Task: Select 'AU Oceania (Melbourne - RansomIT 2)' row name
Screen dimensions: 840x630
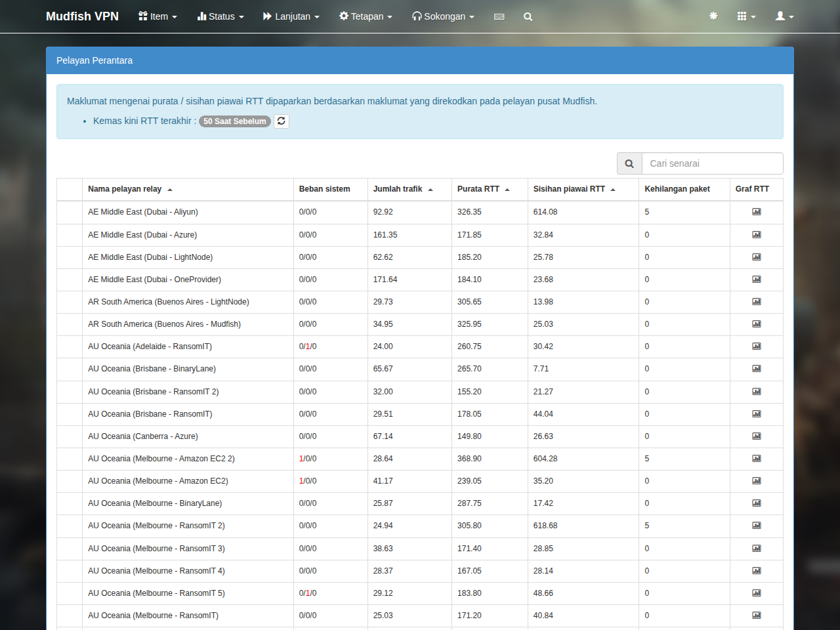Action: (x=156, y=526)
